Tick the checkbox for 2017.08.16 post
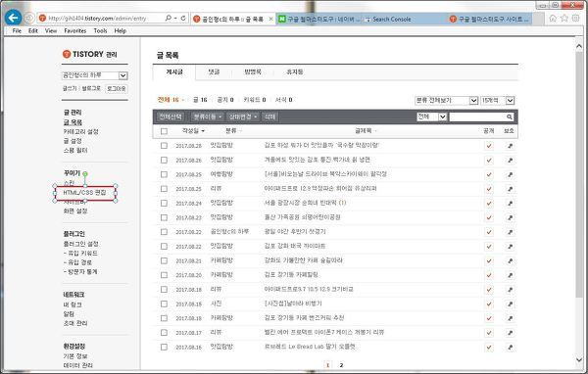Image resolution: width=588 pixels, height=374 pixels. (164, 347)
